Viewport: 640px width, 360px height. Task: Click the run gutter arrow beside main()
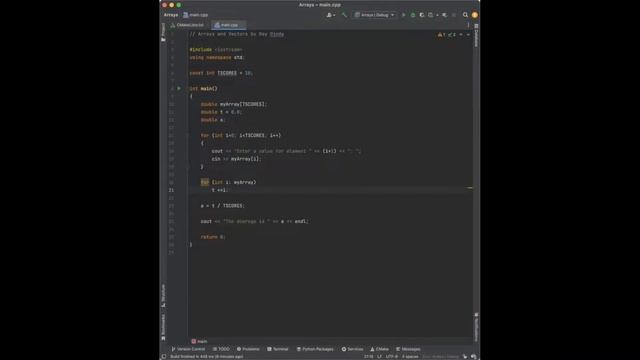pos(179,88)
